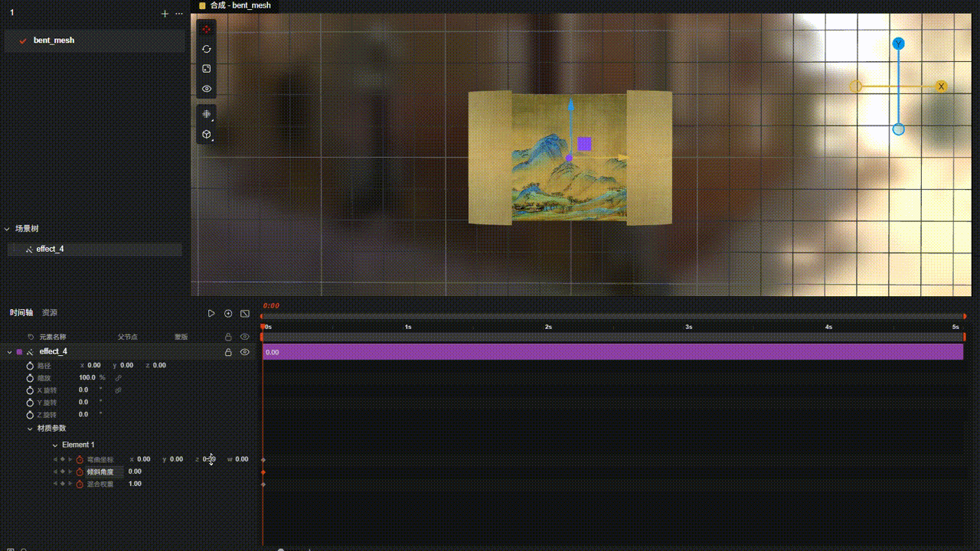Click the 缩放 stopwatch icon

(x=30, y=378)
